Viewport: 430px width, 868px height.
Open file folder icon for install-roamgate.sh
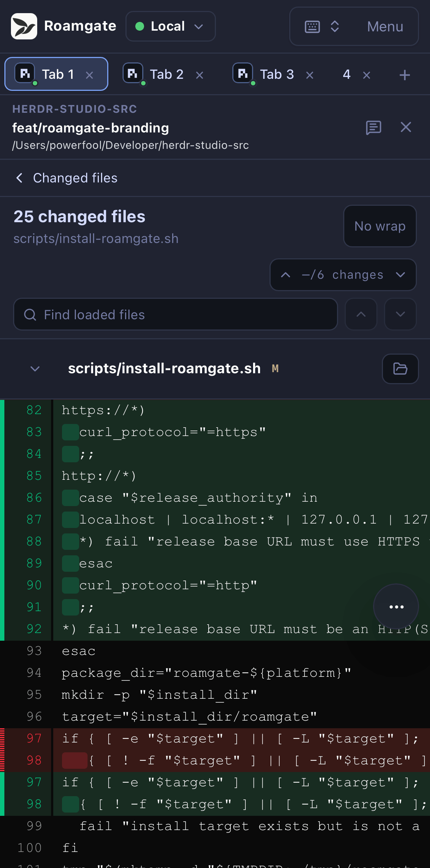[400, 369]
